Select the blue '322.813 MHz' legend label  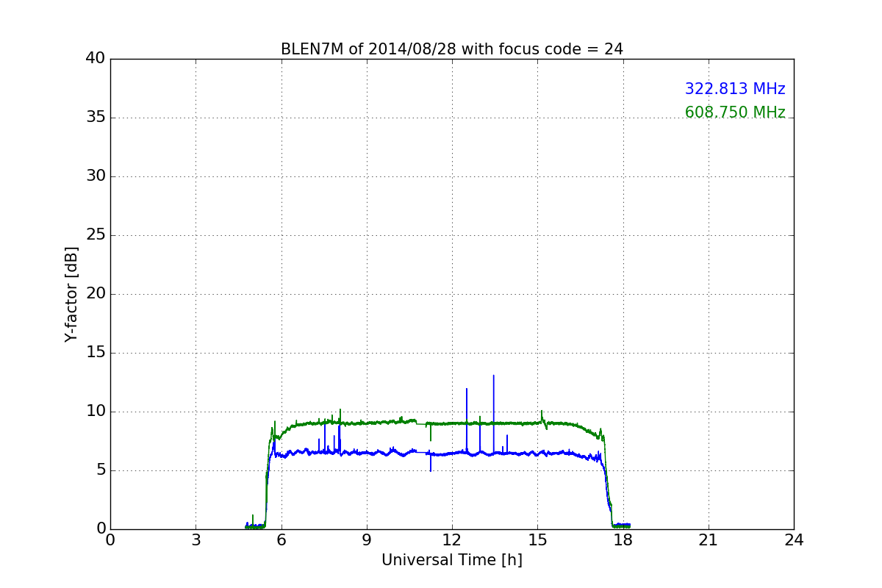coord(735,89)
